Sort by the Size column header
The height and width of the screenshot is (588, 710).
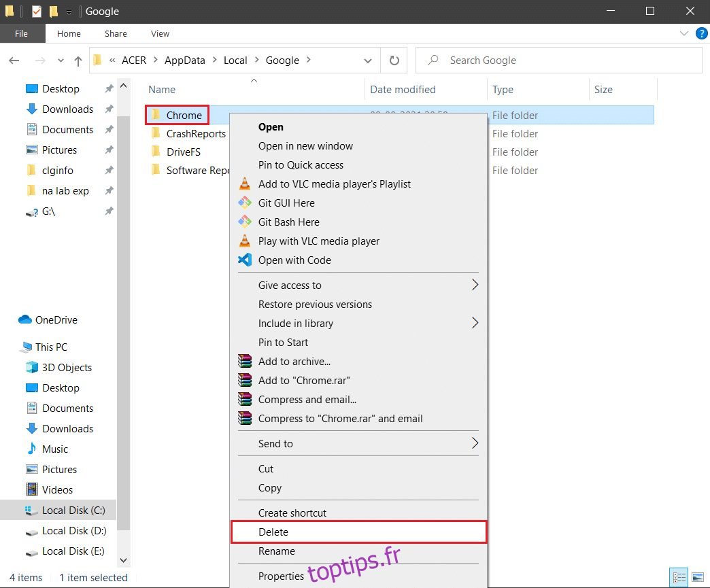coord(603,90)
